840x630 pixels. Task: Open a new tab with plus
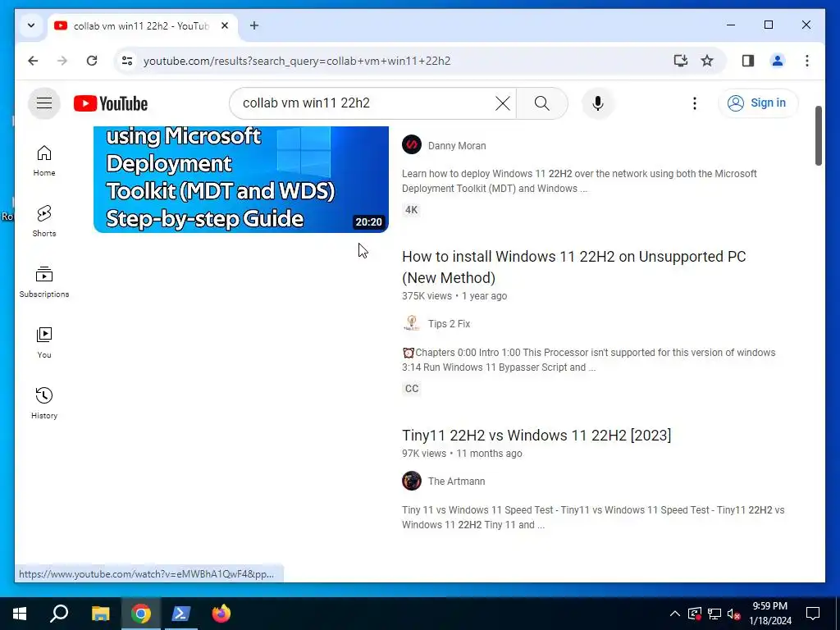254,25
